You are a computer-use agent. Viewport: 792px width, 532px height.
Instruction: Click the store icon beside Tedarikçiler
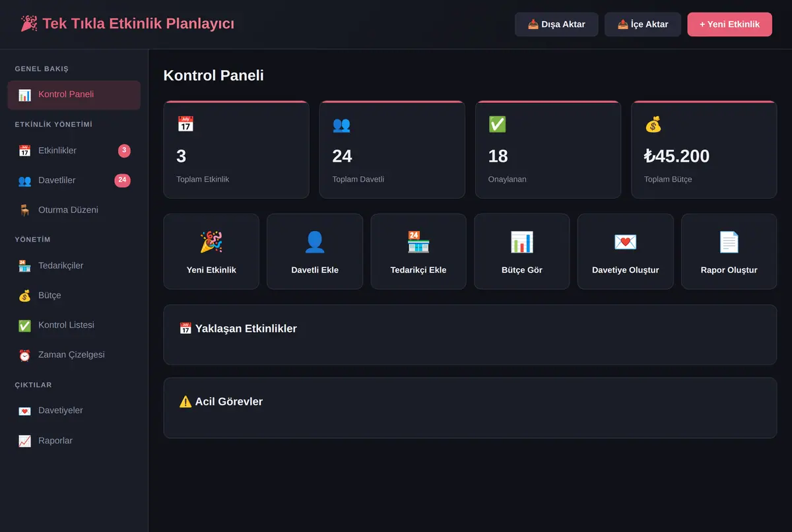point(24,266)
